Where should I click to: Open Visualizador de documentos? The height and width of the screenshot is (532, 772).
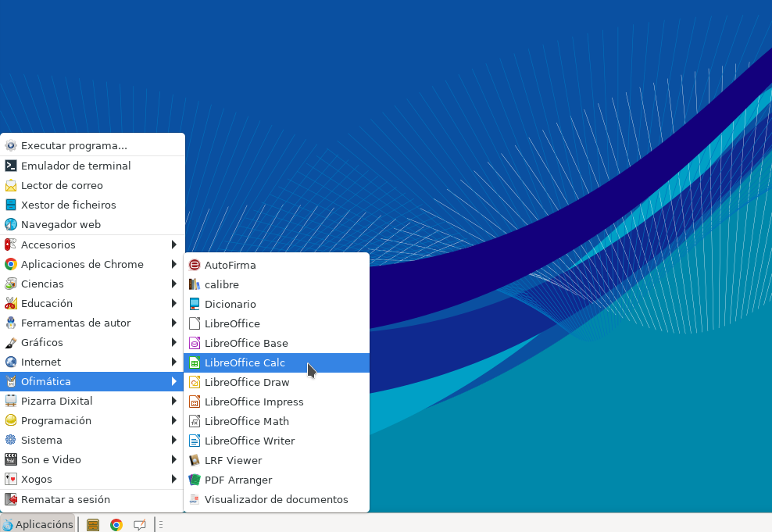276,499
